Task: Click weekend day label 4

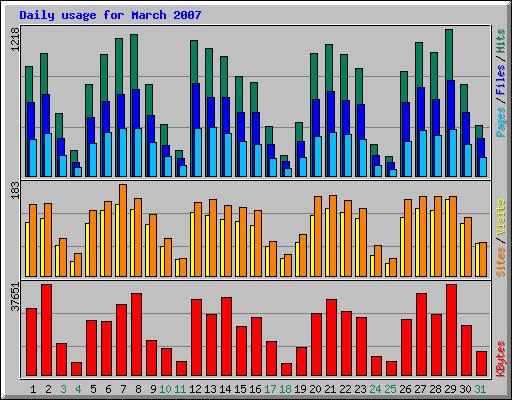Action: [78, 389]
